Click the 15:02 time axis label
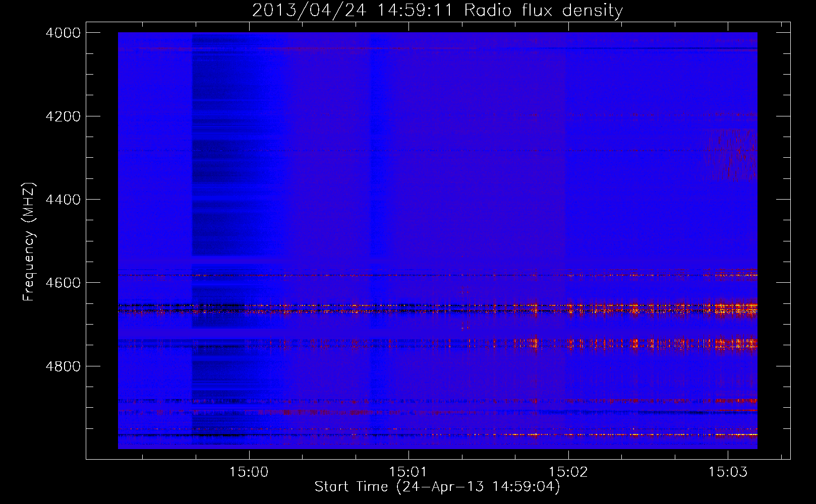 click(568, 472)
